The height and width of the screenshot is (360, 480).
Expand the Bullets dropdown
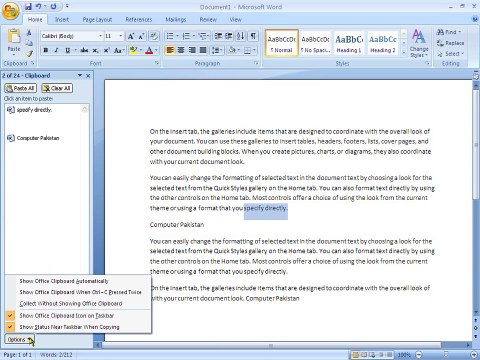pyautogui.click(x=177, y=36)
